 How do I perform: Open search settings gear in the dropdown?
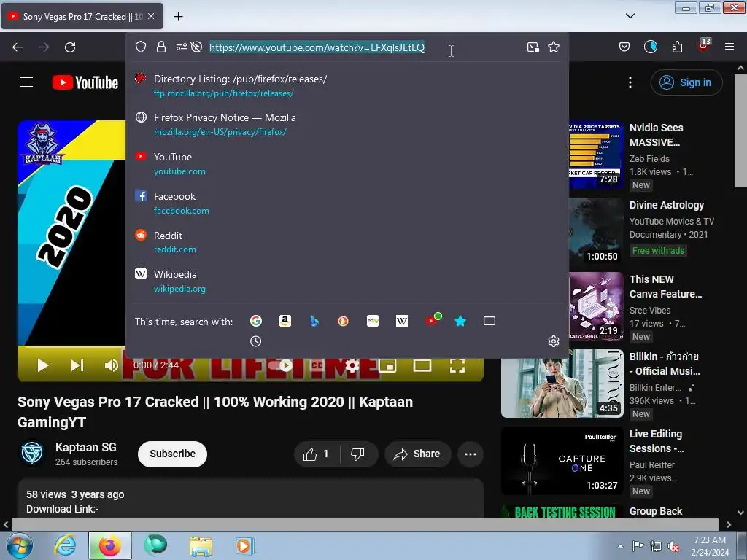coord(554,341)
